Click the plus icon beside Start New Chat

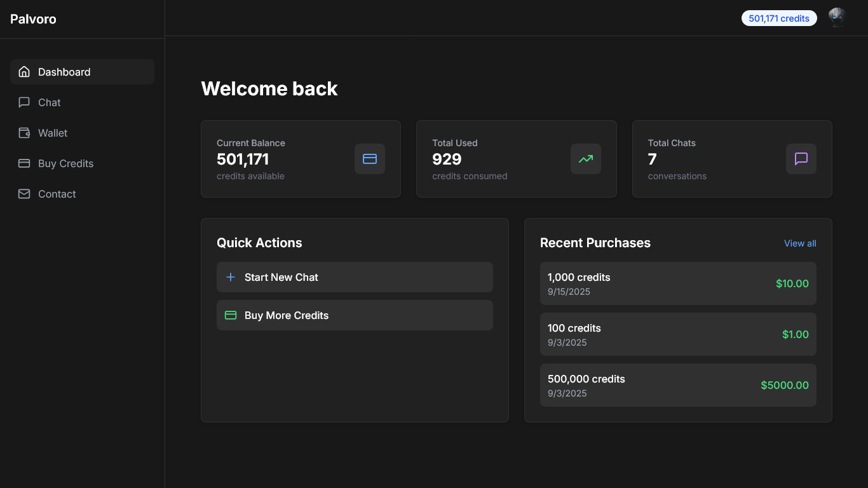[231, 277]
